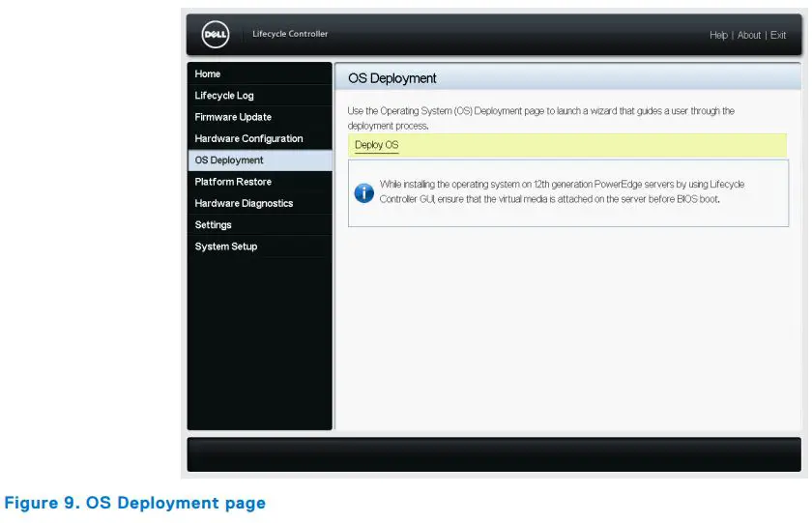Click the Figure 9 caption text
The height and width of the screenshot is (523, 812).
[x=134, y=503]
